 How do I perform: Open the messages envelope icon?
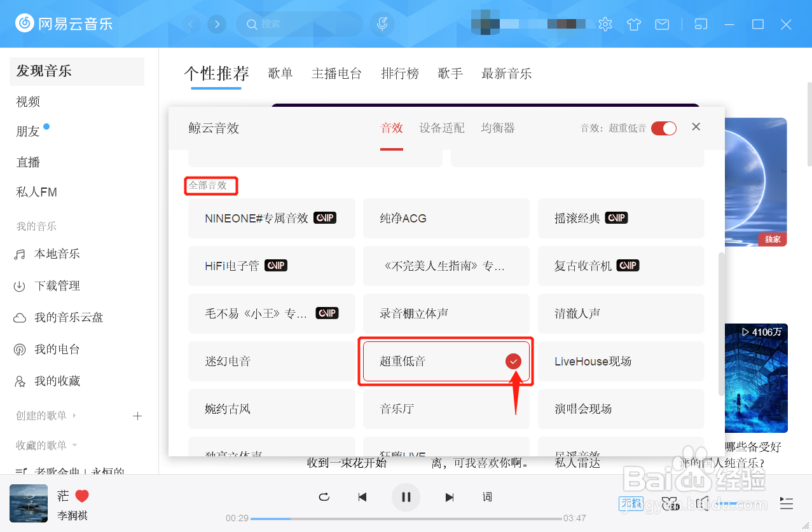[662, 24]
